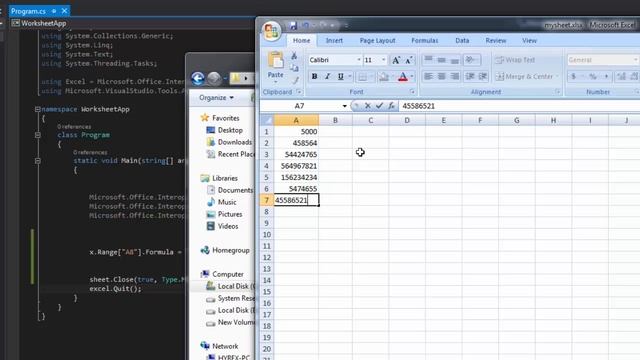Image resolution: width=640 pixels, height=360 pixels.
Task: Open the Font group dialog launcher
Action: [x=412, y=92]
